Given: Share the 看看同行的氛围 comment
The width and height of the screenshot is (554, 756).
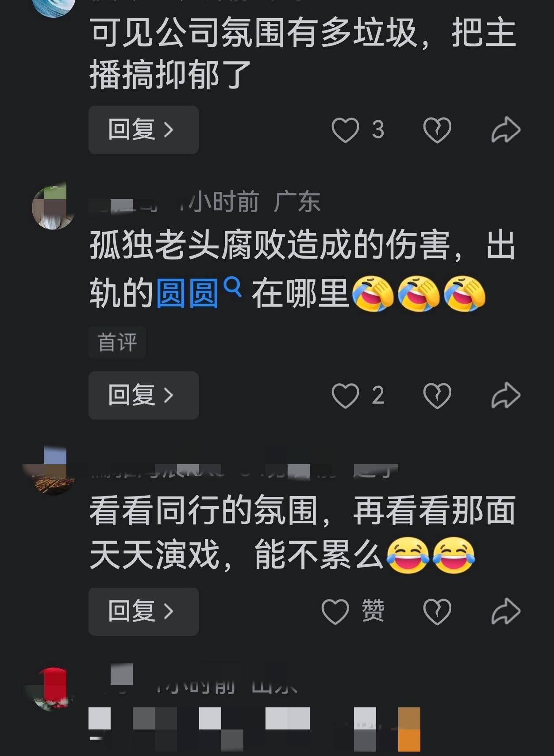Looking at the screenshot, I should click(x=506, y=611).
